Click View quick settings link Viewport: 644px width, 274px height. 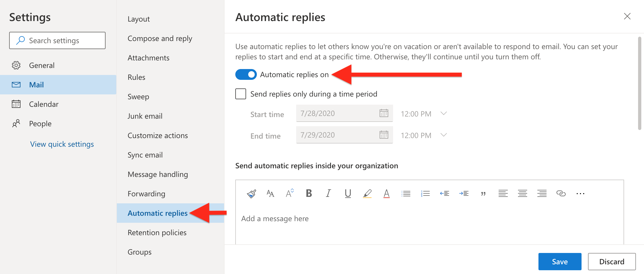(x=62, y=144)
